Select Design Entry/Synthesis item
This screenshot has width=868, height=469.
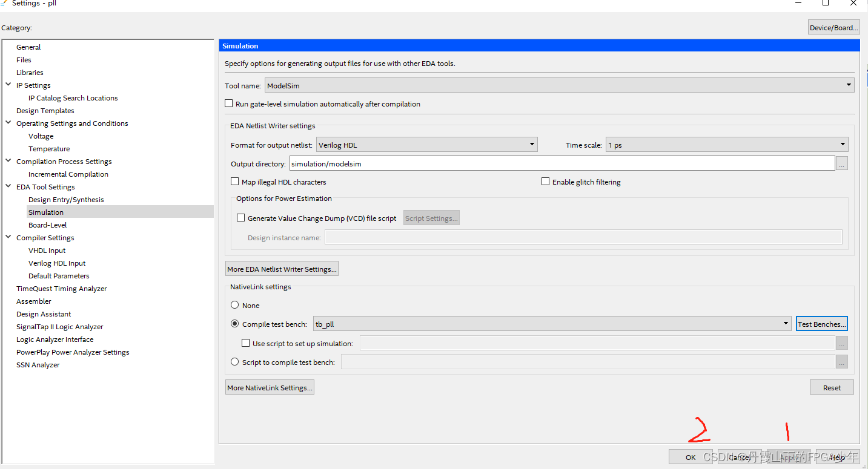click(x=66, y=200)
